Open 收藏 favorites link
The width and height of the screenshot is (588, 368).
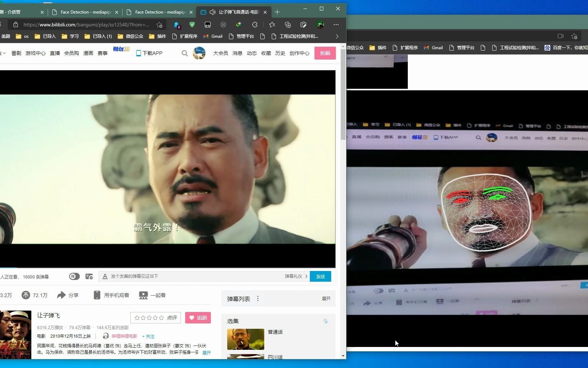tap(266, 53)
